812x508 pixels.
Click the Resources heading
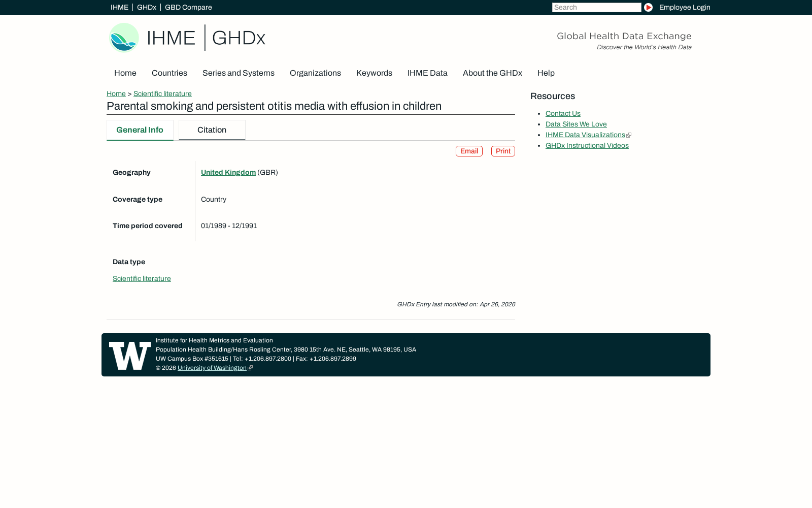(553, 97)
